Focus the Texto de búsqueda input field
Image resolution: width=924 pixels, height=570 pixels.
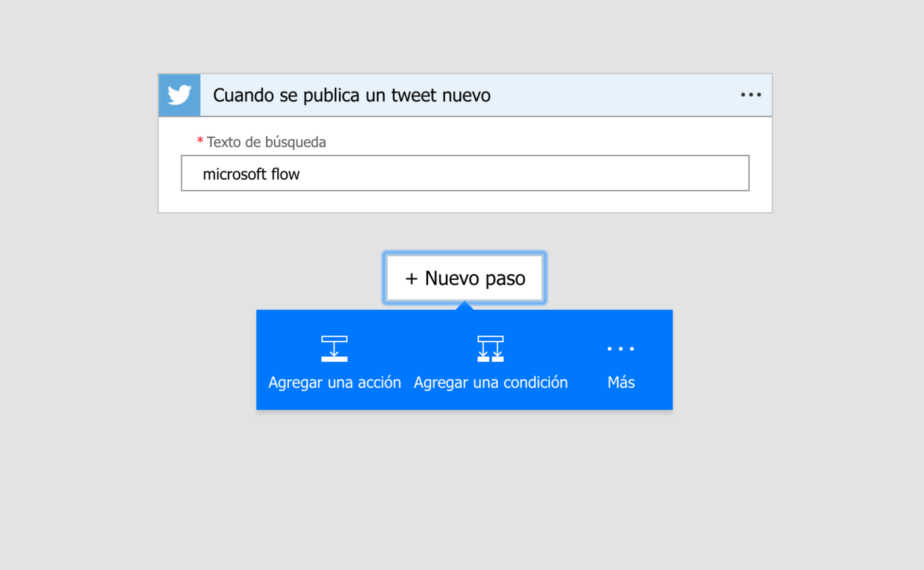[x=465, y=173]
